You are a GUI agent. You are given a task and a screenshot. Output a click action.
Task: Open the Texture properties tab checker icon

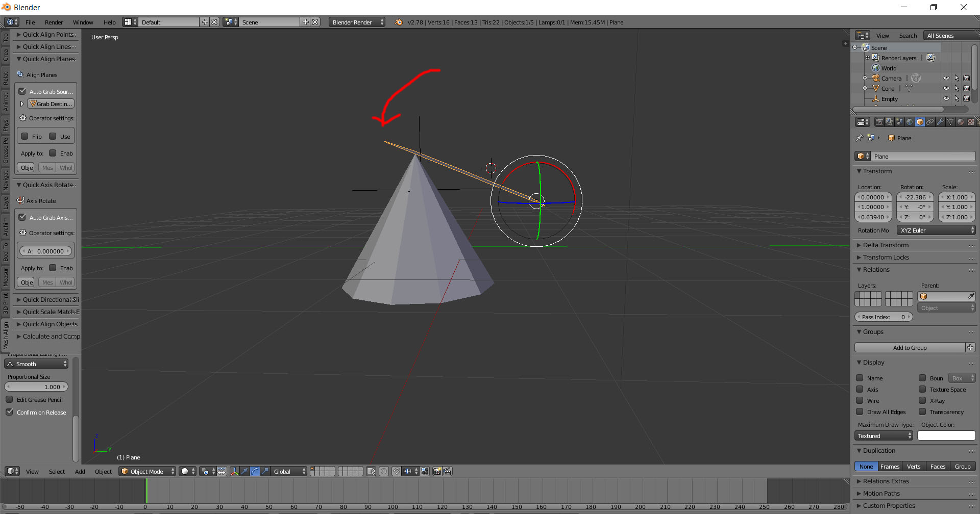[x=971, y=122]
